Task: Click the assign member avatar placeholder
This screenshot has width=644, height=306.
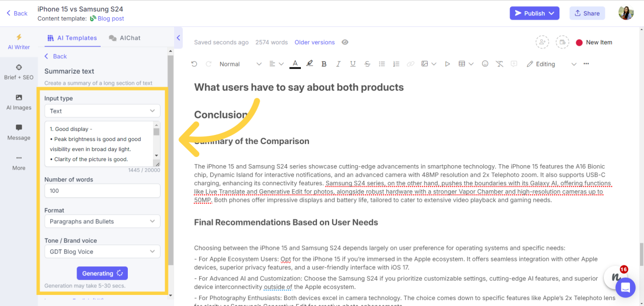Action: click(542, 42)
